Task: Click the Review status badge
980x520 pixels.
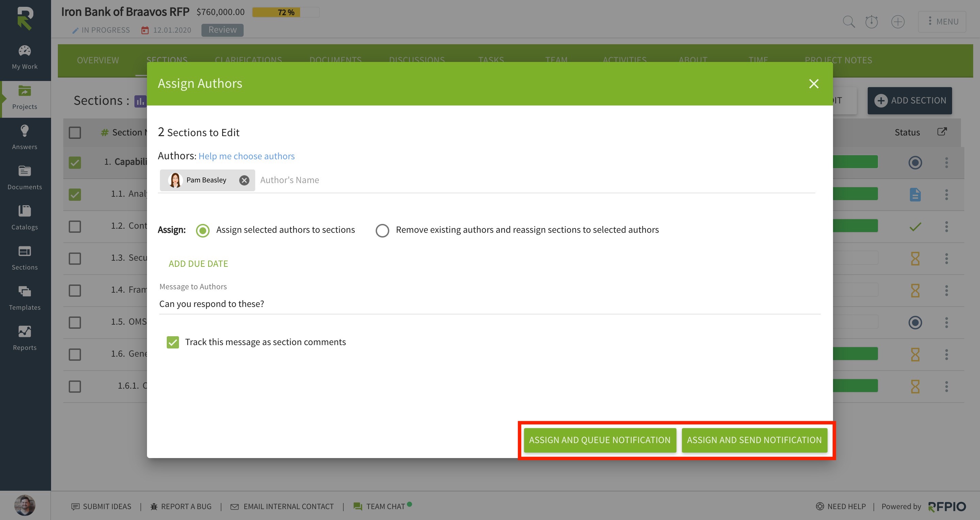Action: click(x=223, y=30)
